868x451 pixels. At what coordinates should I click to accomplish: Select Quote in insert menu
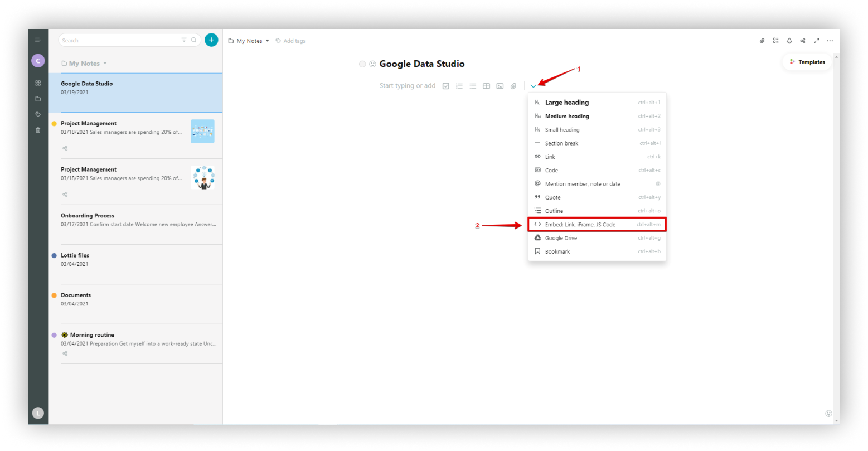click(x=597, y=197)
